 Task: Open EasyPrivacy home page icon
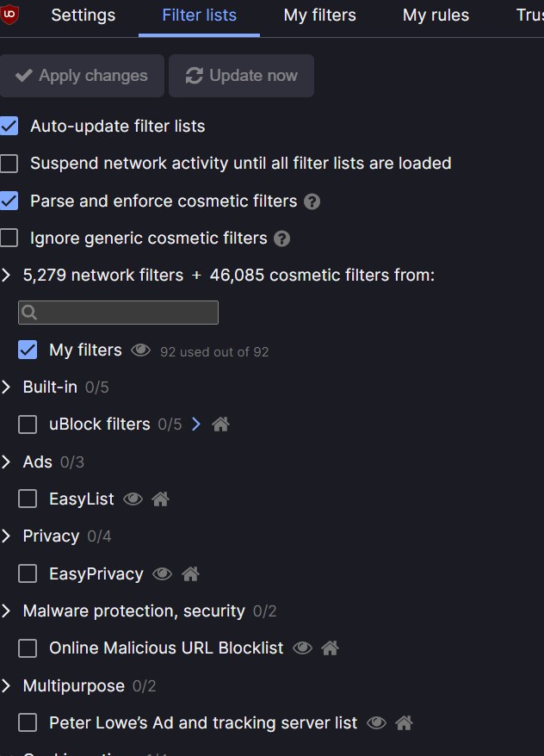point(190,573)
